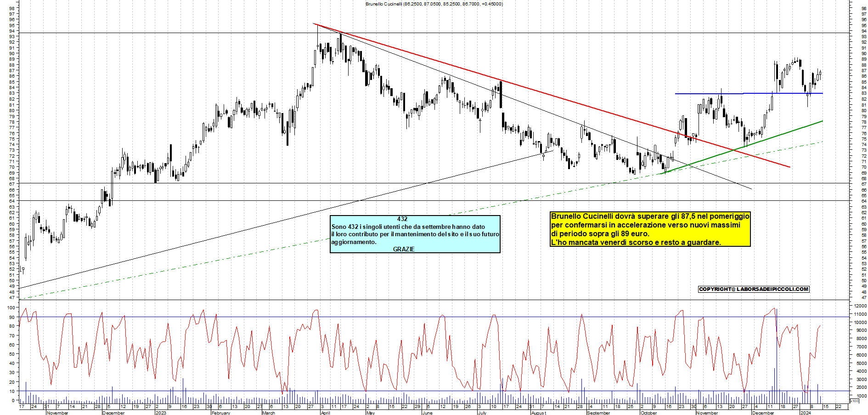Click the "October" month label on the time axis
This screenshot has width=868, height=415.
pos(648,413)
